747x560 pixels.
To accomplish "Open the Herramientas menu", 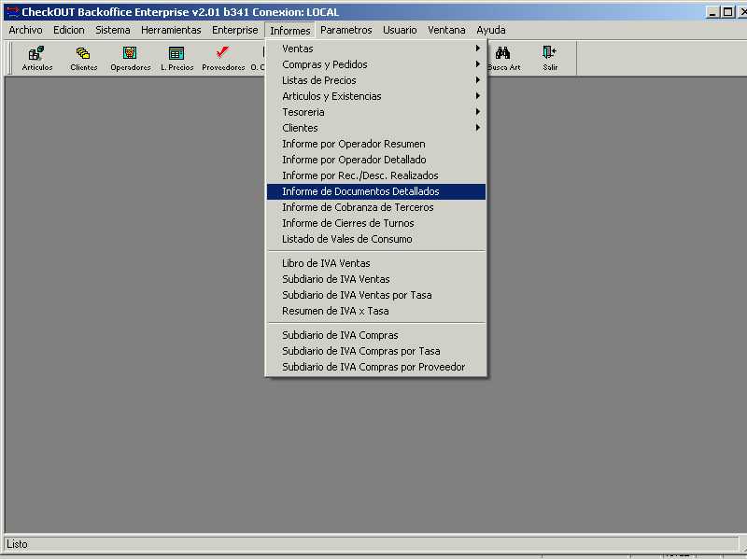I will 171,30.
